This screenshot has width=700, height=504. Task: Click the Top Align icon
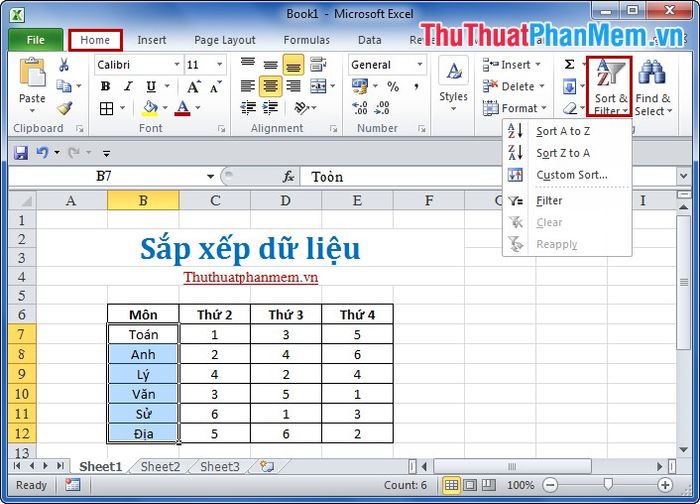248,64
